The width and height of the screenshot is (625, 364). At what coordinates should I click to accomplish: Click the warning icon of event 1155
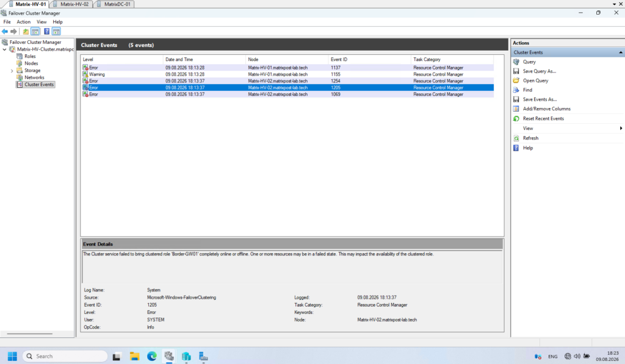[x=85, y=74]
